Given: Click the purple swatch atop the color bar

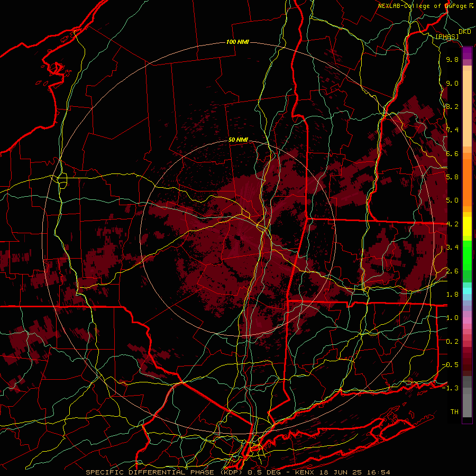Looking at the screenshot, I should click(467, 53).
